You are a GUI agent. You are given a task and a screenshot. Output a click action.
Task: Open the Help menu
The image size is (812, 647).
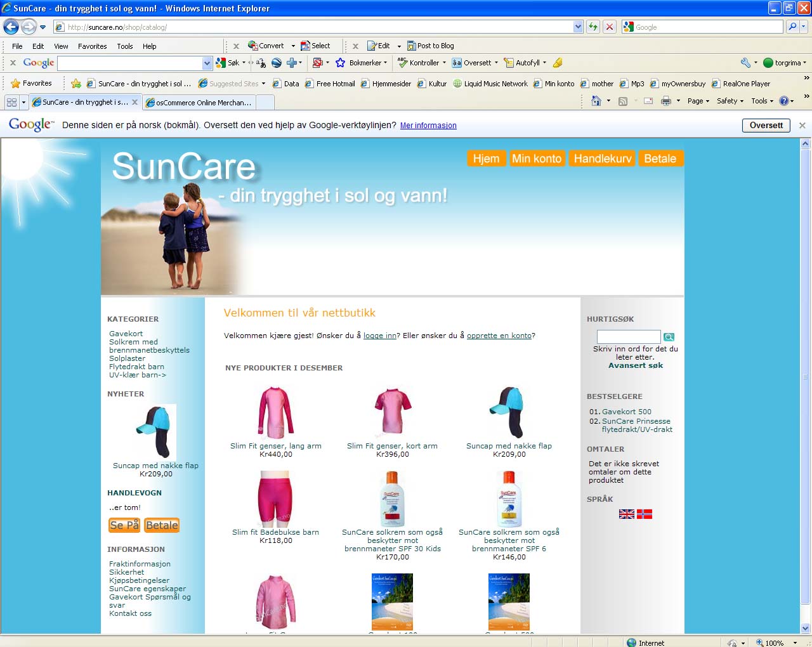pyautogui.click(x=149, y=46)
